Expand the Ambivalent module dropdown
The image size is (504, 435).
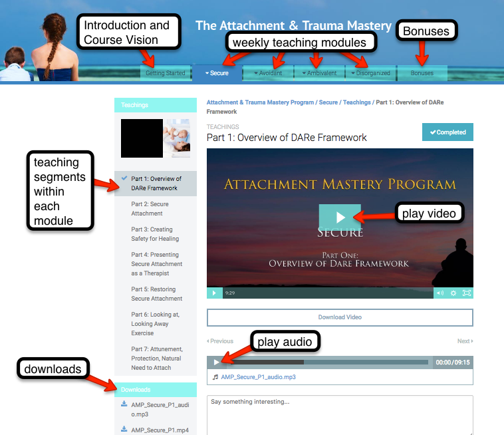pos(320,73)
